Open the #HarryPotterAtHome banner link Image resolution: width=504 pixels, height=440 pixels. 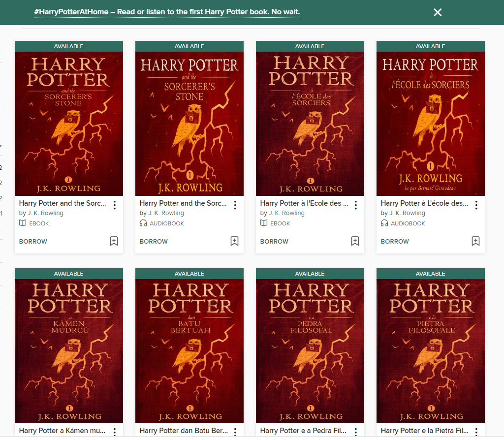tap(167, 12)
